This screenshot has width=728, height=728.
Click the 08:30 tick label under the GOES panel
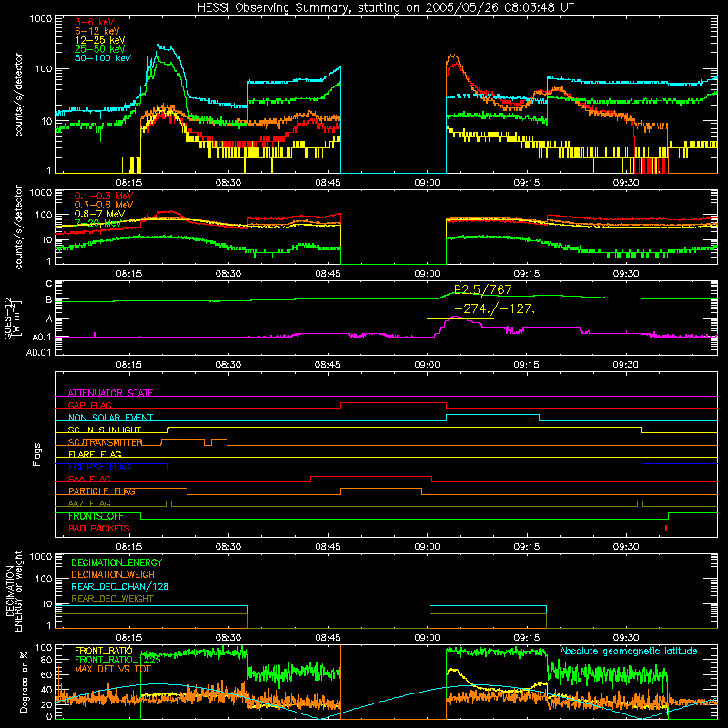click(x=228, y=365)
